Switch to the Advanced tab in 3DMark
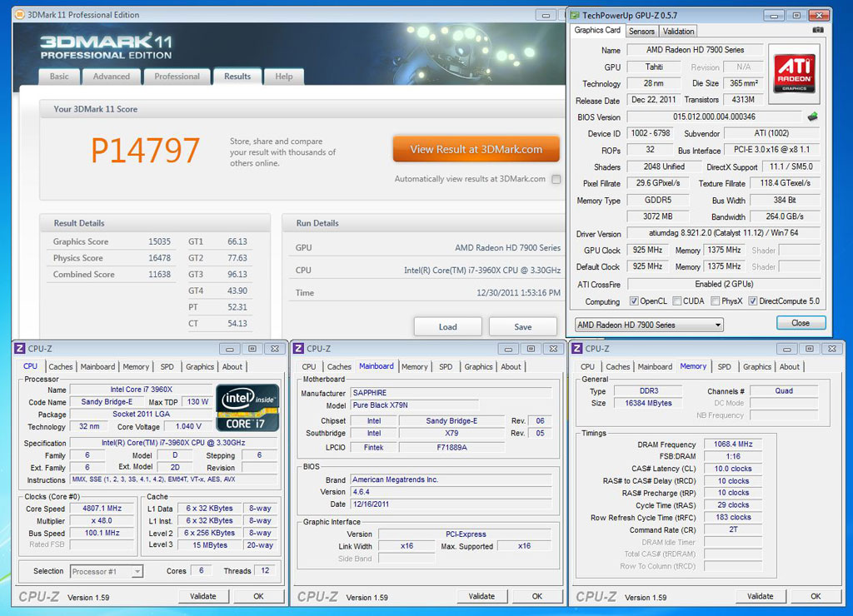The height and width of the screenshot is (616, 853). (112, 77)
